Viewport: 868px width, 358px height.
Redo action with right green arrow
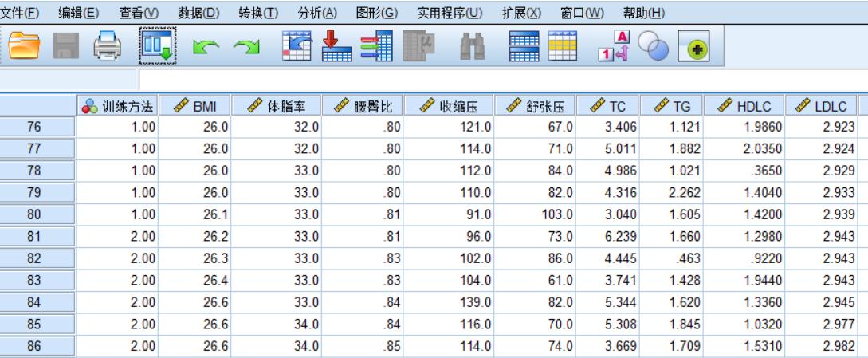246,46
